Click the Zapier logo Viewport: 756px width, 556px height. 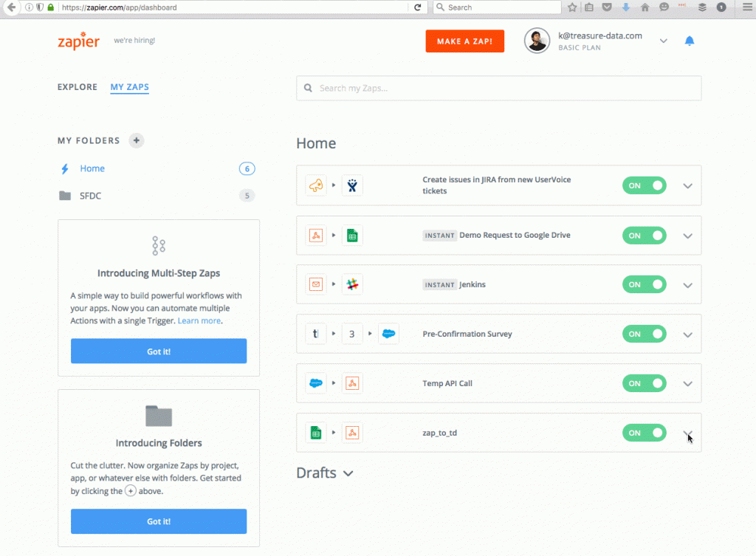point(78,41)
